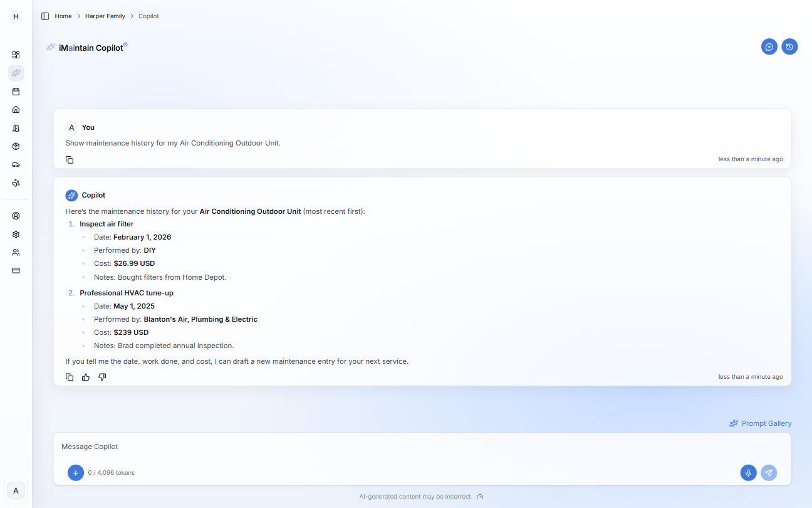Select the pets paw icon in the sidebar
The image size is (812, 508).
click(x=16, y=183)
